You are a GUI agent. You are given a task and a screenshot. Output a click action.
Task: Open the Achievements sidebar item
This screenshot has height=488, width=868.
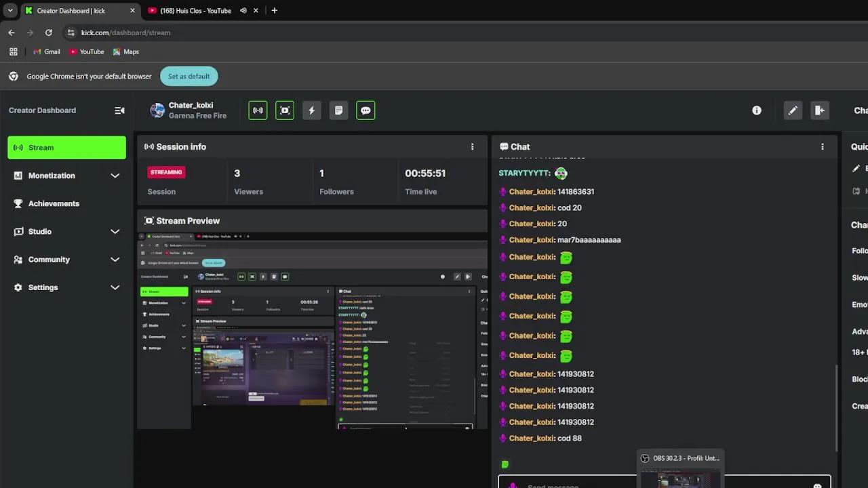(x=66, y=203)
